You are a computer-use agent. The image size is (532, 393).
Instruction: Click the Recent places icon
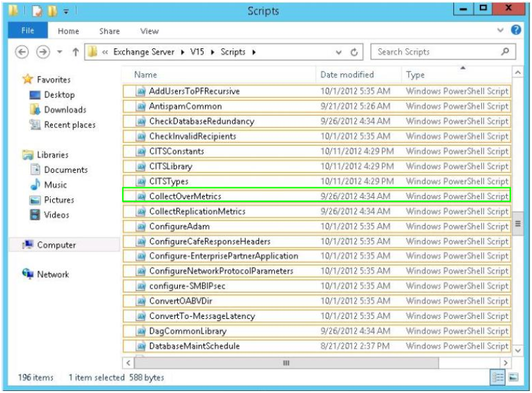click(x=35, y=124)
